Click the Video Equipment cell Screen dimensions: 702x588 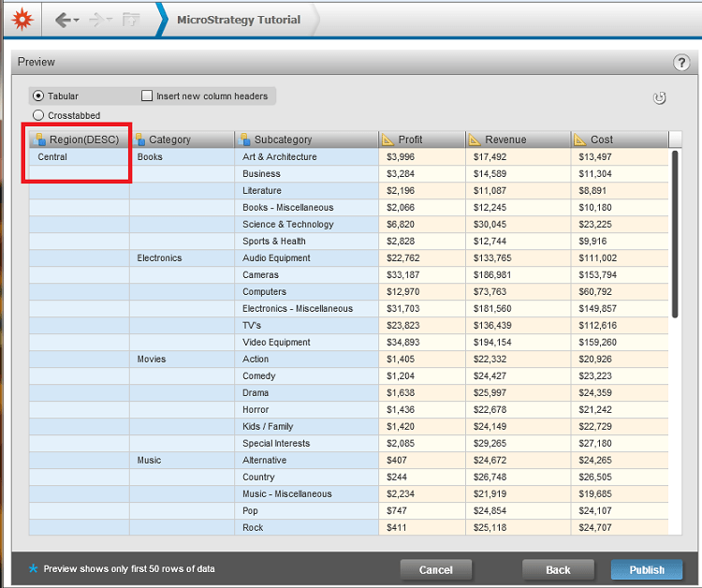306,342
